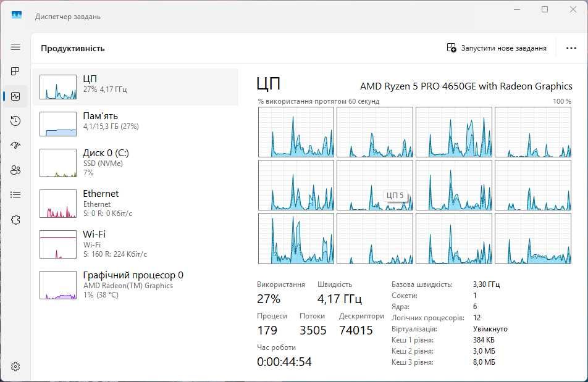Screen dimensions: 588x382
Task: Select the ЦП performance item
Action: coord(135,87)
